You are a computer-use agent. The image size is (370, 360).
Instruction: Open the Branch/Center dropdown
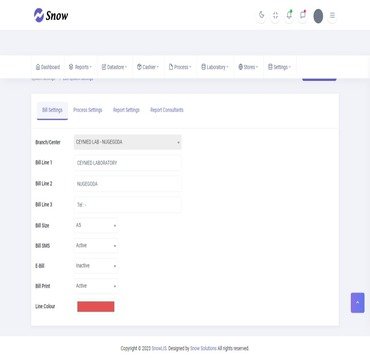pos(128,142)
